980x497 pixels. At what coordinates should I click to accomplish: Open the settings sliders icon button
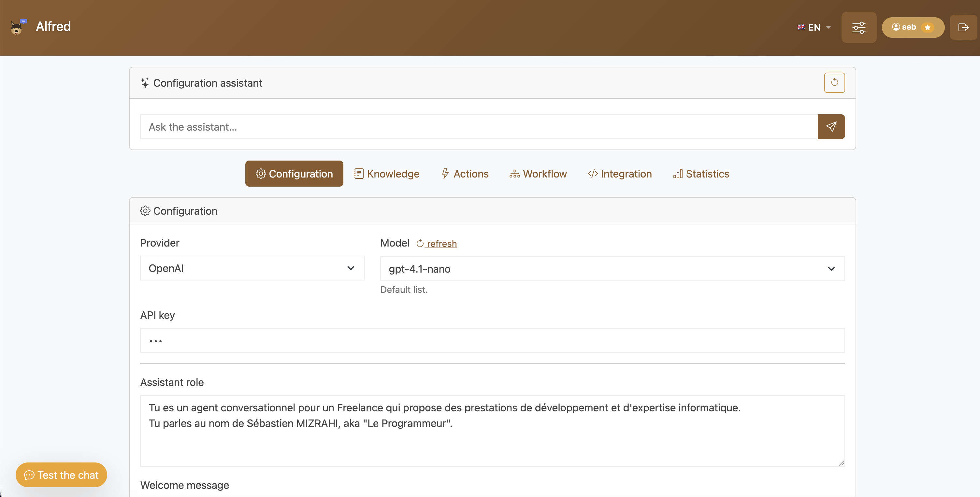tap(859, 27)
